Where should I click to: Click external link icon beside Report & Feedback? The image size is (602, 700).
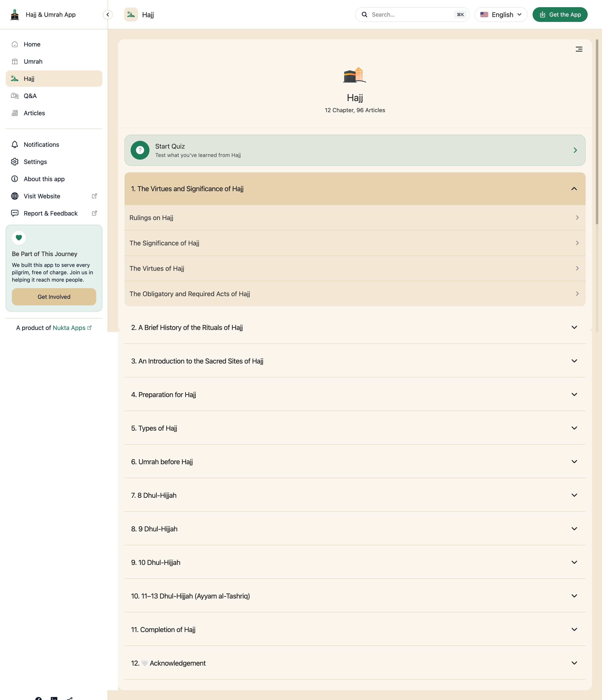click(94, 213)
